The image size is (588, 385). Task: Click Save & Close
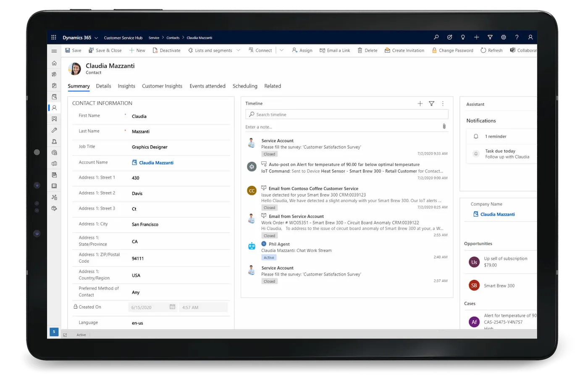point(105,50)
